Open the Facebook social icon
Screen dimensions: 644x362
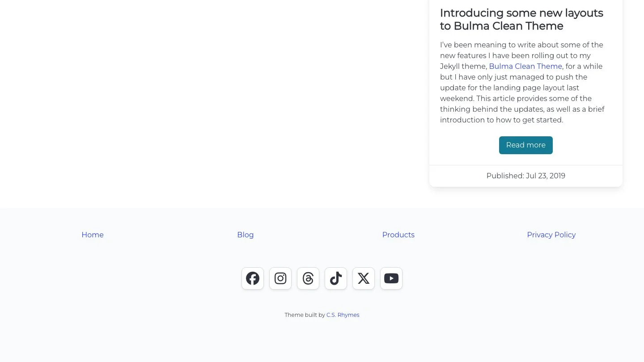pos(253,278)
